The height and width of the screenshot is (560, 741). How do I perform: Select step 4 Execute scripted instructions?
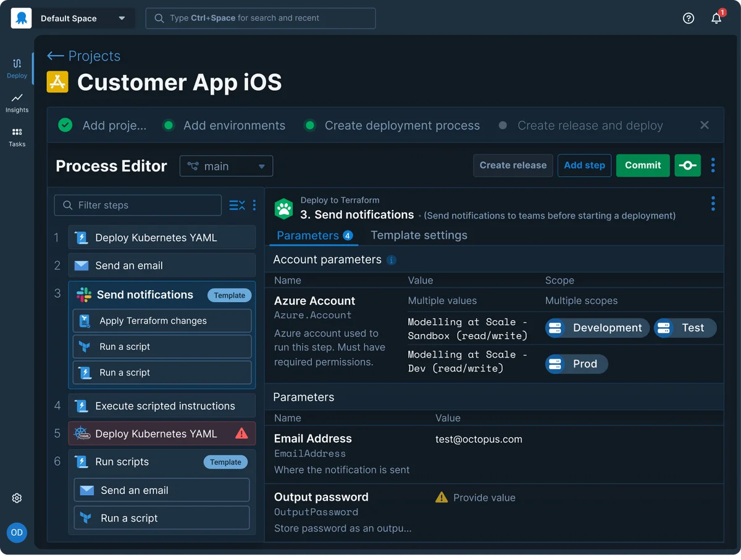click(x=162, y=406)
